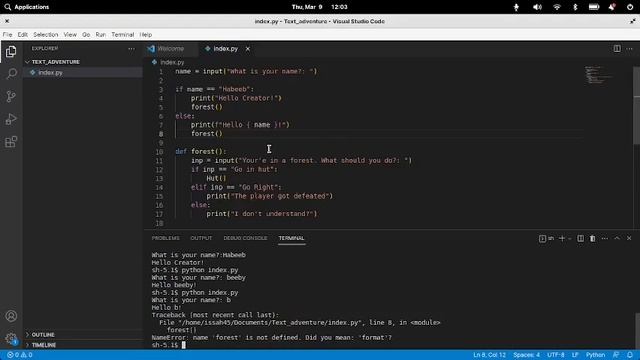Show errors and warnings in status bar
The image size is (640, 360).
tap(20, 355)
